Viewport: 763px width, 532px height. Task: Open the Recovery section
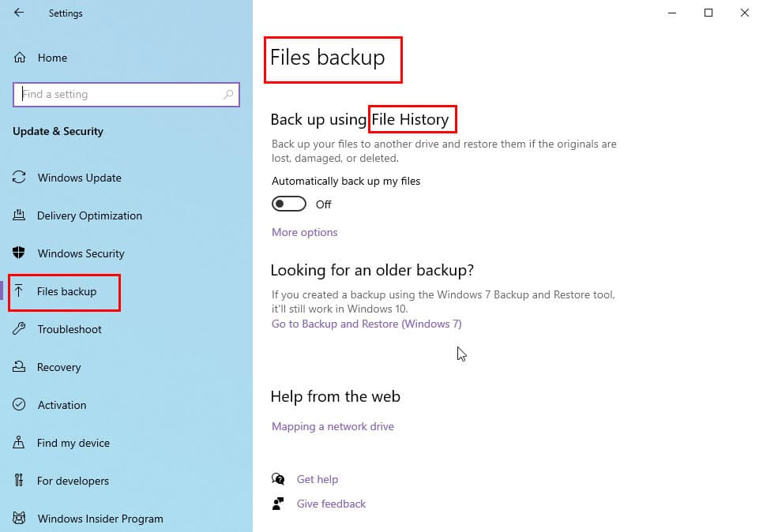[59, 367]
